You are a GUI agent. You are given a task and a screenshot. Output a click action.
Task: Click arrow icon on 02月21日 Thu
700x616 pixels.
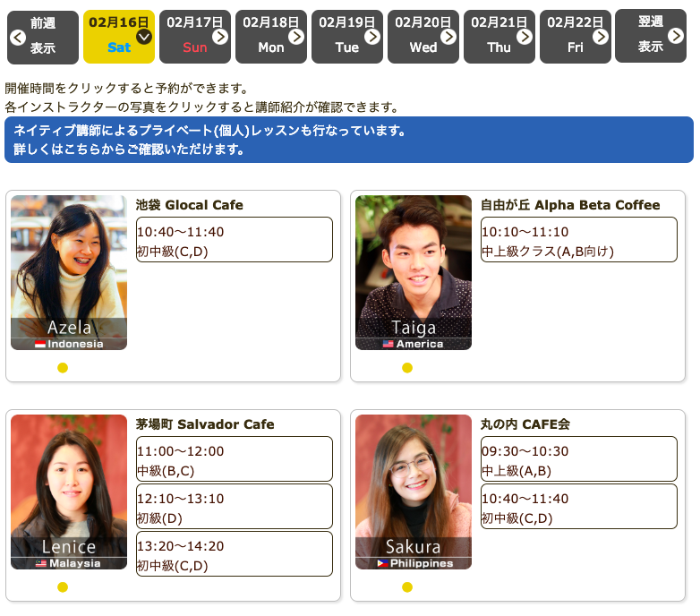525,37
